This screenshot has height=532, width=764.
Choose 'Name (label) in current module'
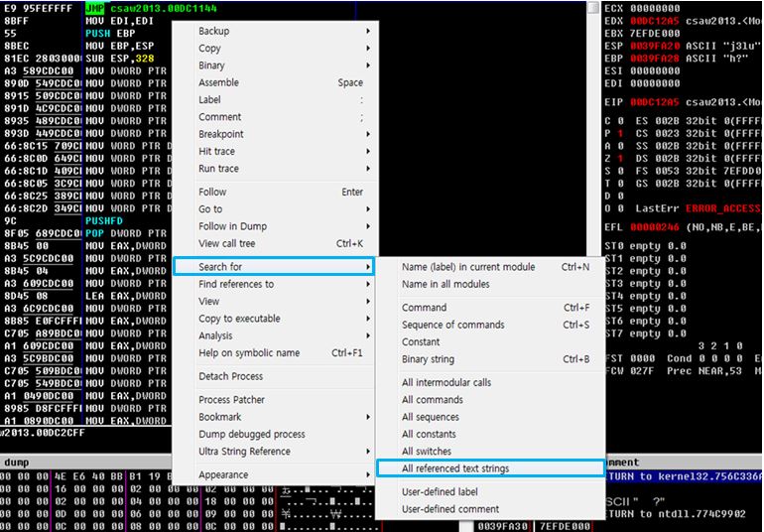coord(467,267)
